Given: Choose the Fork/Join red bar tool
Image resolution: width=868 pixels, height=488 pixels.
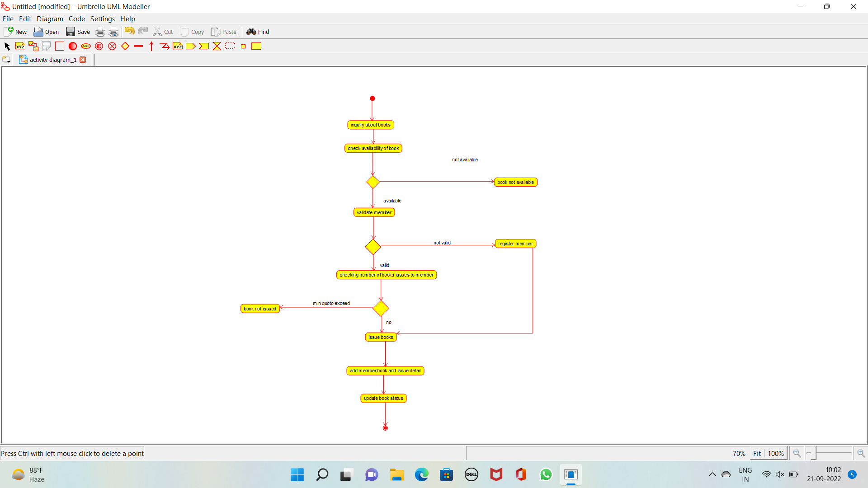Looking at the screenshot, I should click(x=138, y=46).
